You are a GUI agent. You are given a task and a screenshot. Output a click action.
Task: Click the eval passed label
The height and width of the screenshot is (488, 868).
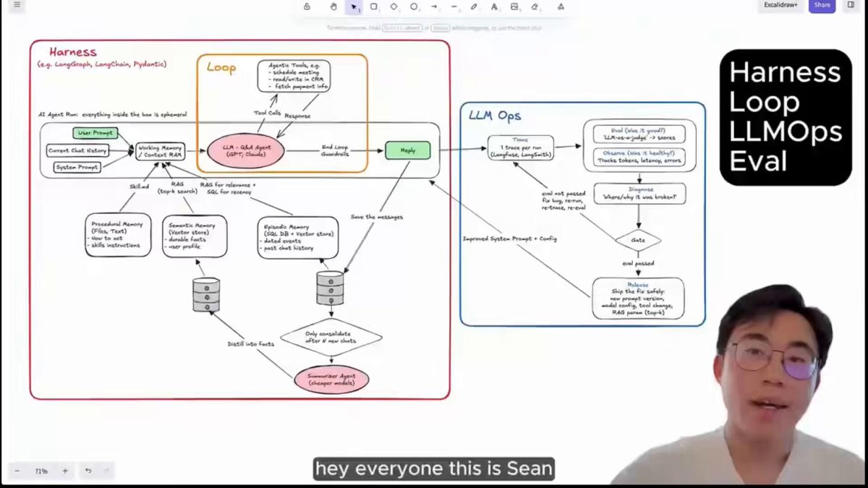638,264
